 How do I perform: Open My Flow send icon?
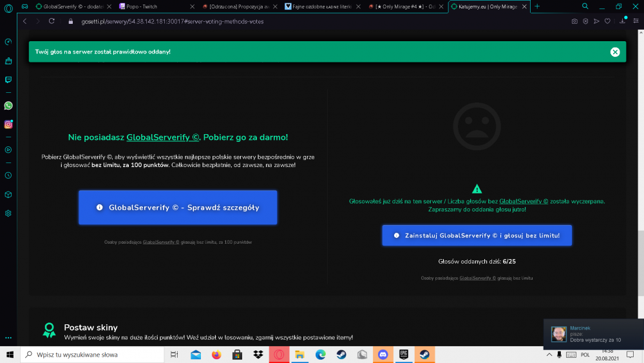pyautogui.click(x=596, y=21)
